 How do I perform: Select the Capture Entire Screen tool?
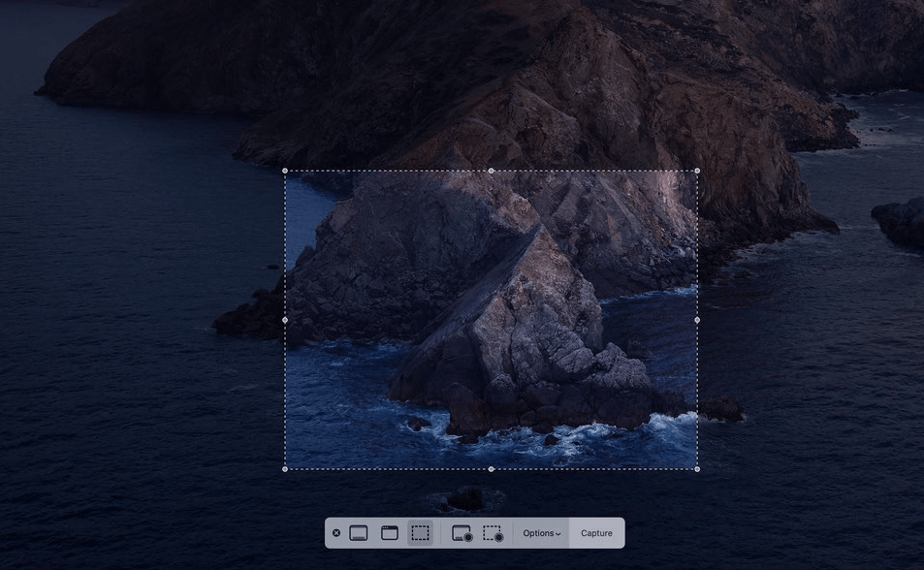358,532
